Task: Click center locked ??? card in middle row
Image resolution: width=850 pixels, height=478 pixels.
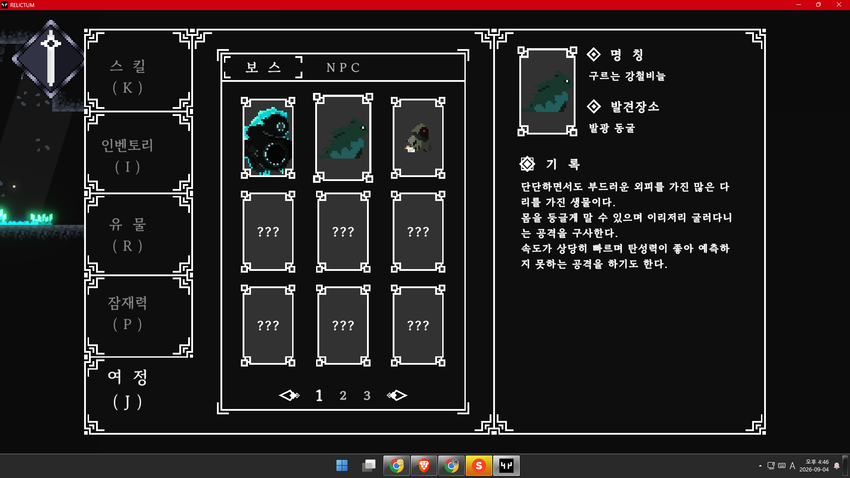Action: 343,232
